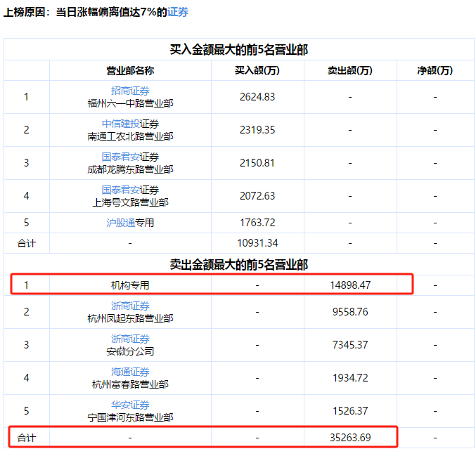Click the 买入额(万) column header
The image size is (476, 456).
[257, 70]
